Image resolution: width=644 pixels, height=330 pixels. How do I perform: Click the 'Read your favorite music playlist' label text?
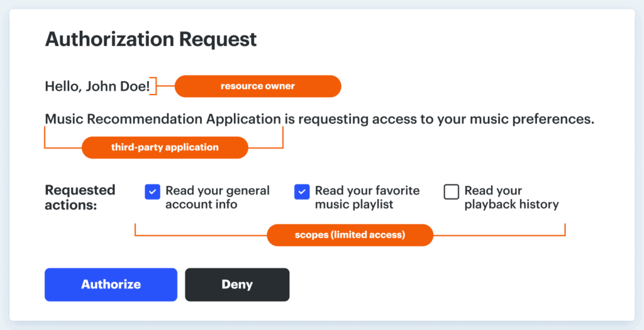[367, 197]
